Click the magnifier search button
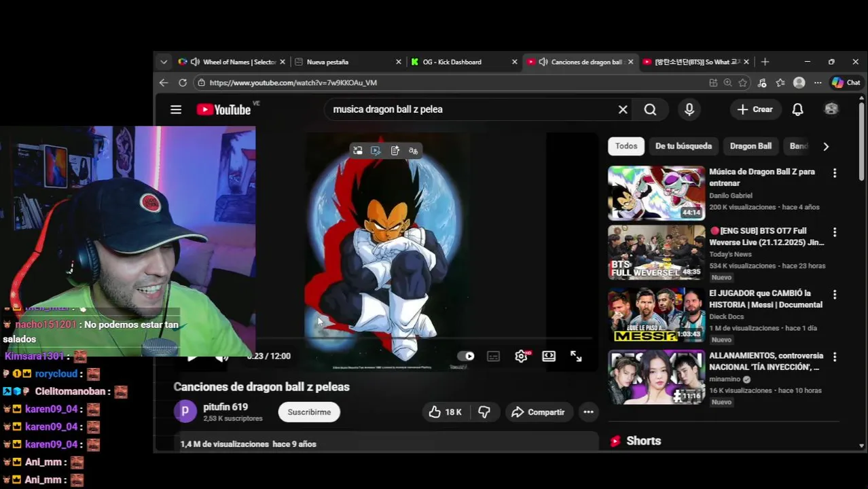This screenshot has width=868, height=489. pyautogui.click(x=650, y=109)
